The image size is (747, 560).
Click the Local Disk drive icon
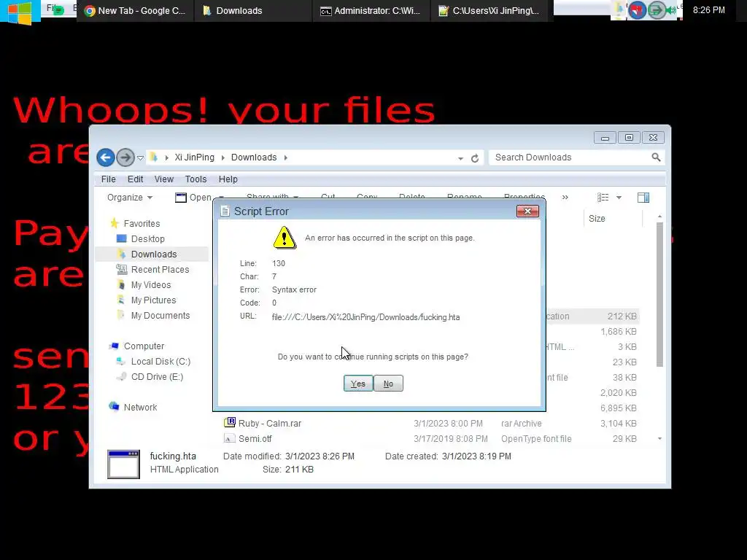pyautogui.click(x=121, y=361)
